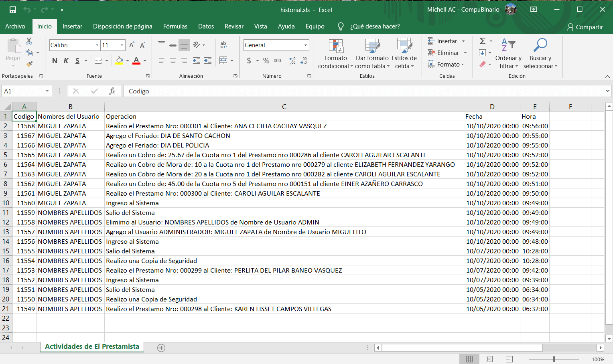Apply red font color
The width and height of the screenshot is (613, 364).
point(136,61)
